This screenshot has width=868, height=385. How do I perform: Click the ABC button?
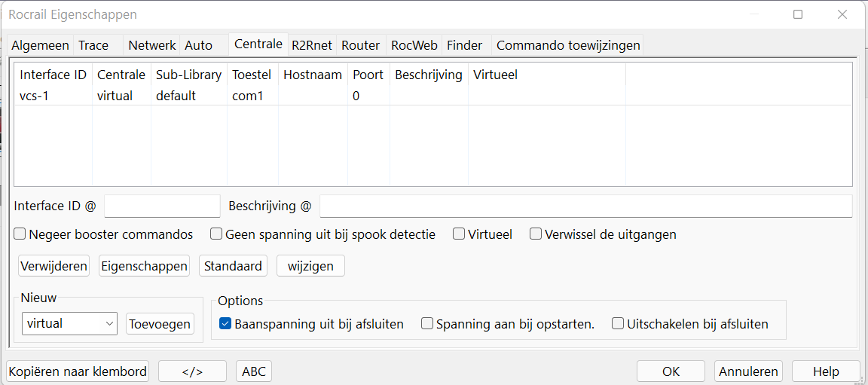click(x=254, y=371)
